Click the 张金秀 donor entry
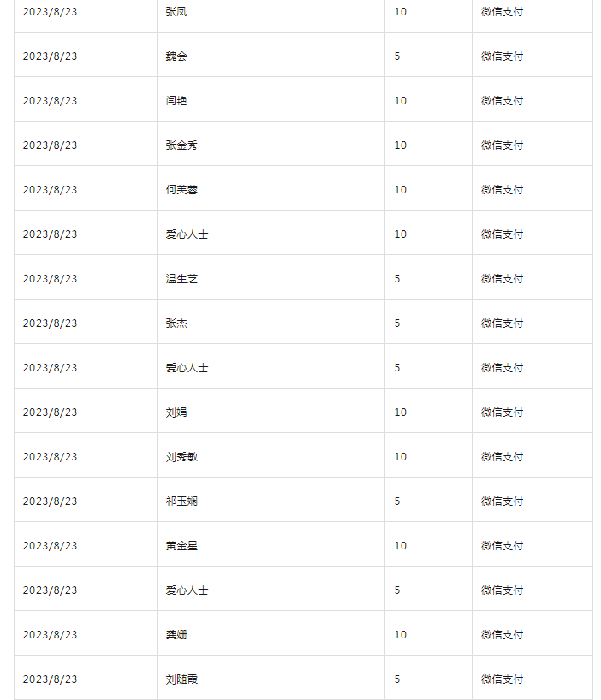This screenshot has width=601, height=700. pos(181,145)
